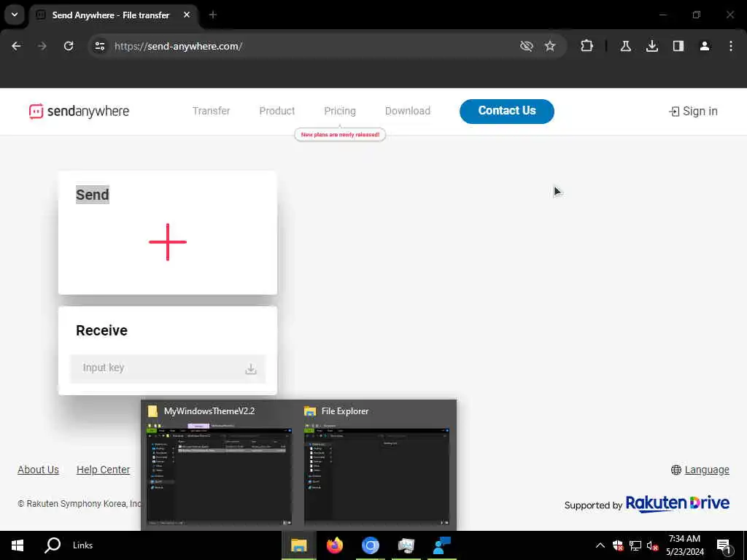Open the Help Center link
Screen dimensions: 747x560
pos(103,470)
